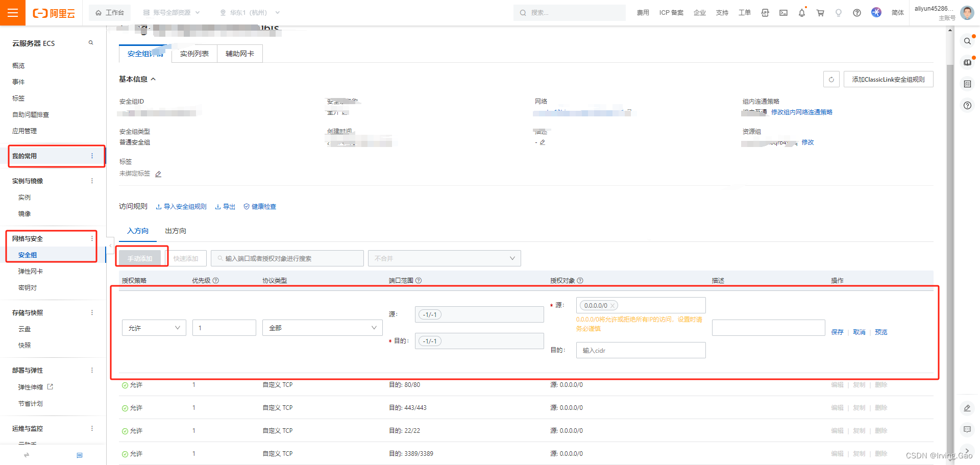Click the 端口范围 help info icon

click(419, 280)
